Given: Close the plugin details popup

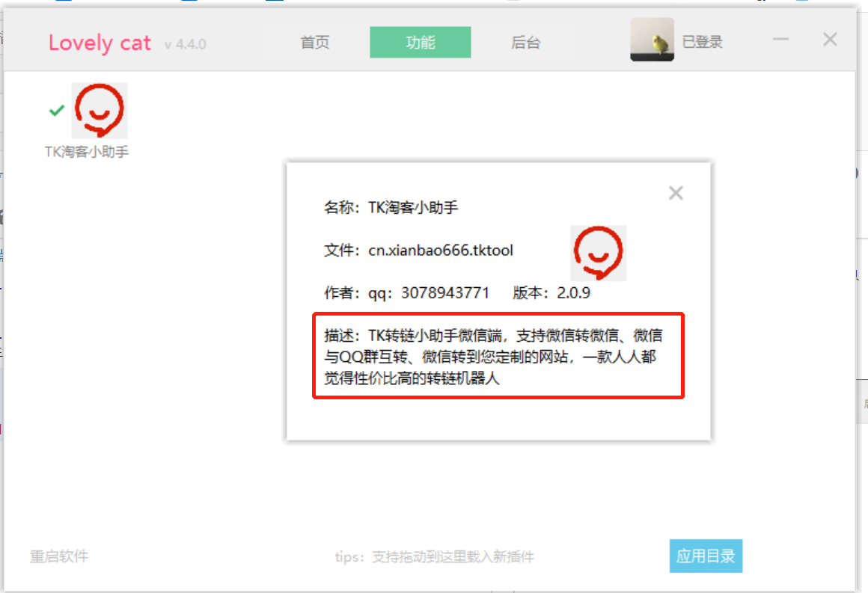Looking at the screenshot, I should [x=676, y=193].
